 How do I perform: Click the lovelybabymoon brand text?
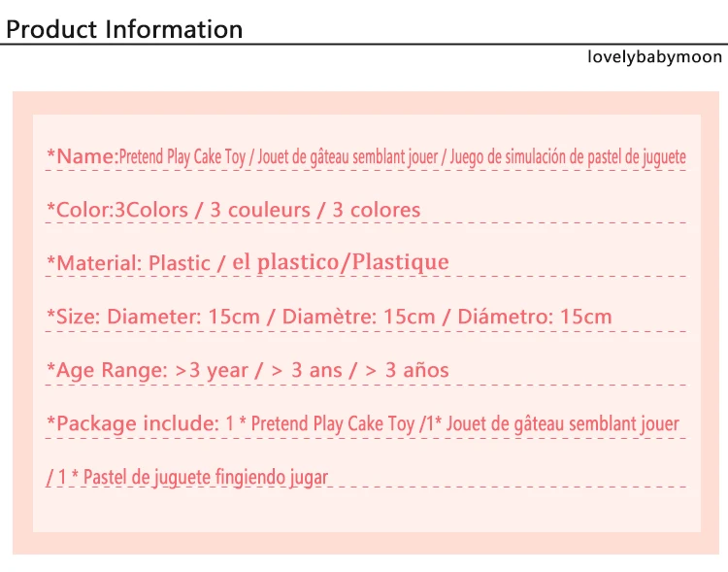tap(654, 56)
